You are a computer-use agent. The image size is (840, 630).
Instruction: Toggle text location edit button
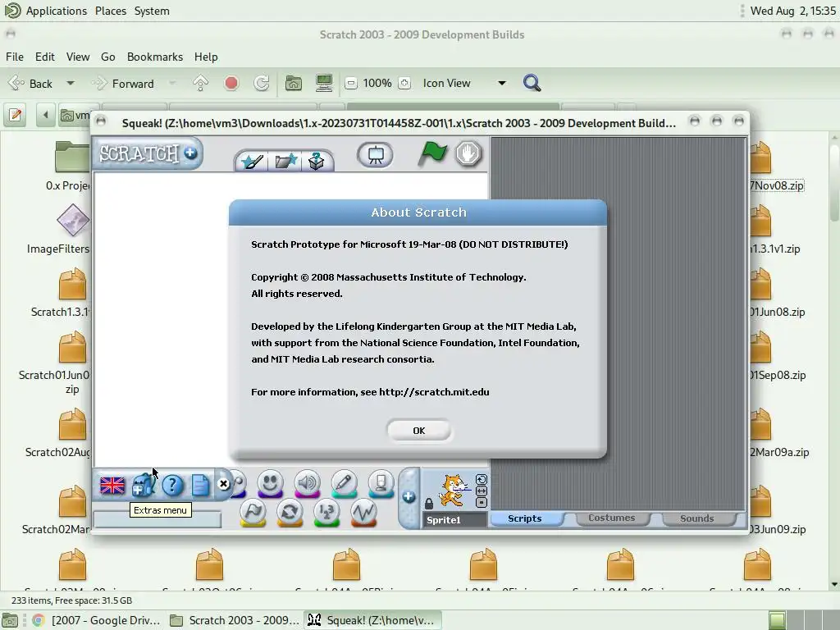(16, 115)
